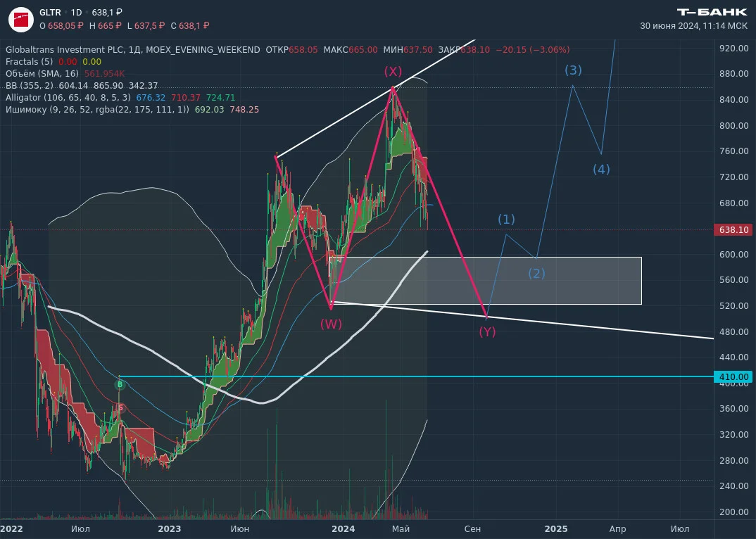Click the 2023 label on time axis
Image resolution: width=756 pixels, height=539 pixels.
pos(169,529)
